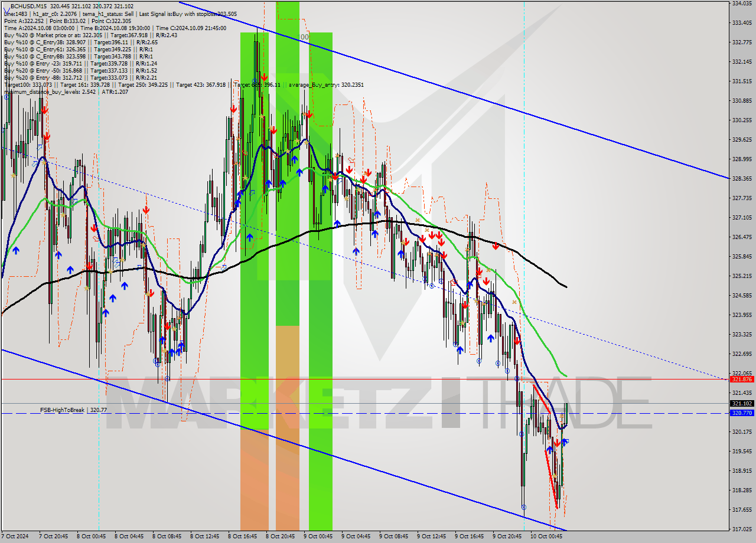Screen dimensions: 756x543
Task: Click the 'Buy %10 @ C_Entry61: 326.365' line
Action: (79, 49)
